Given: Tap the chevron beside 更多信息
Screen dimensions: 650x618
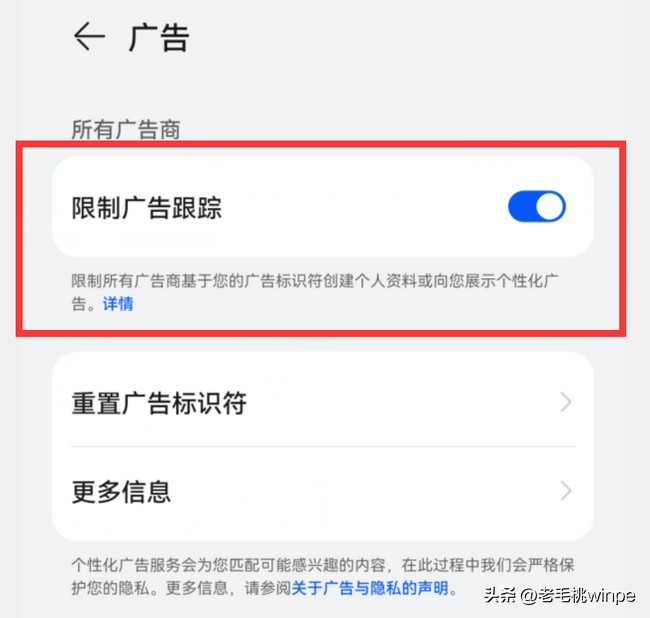Looking at the screenshot, I should pyautogui.click(x=566, y=491).
